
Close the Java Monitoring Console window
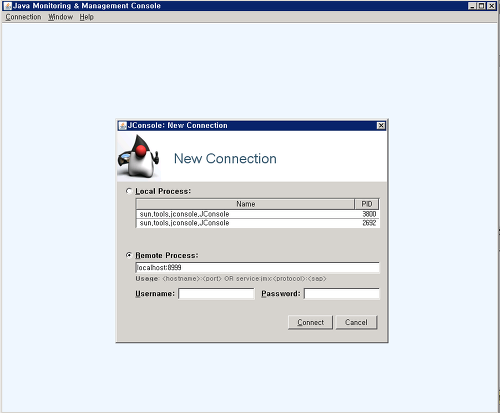[x=491, y=6]
